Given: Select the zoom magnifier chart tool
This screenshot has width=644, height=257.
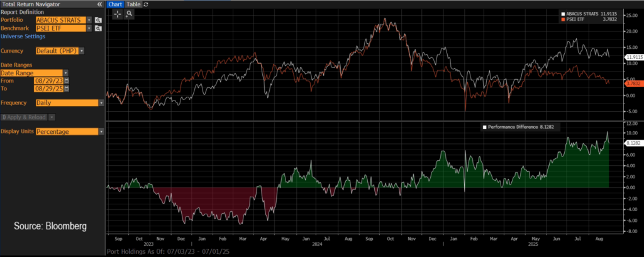Looking at the screenshot, I should (x=129, y=14).
